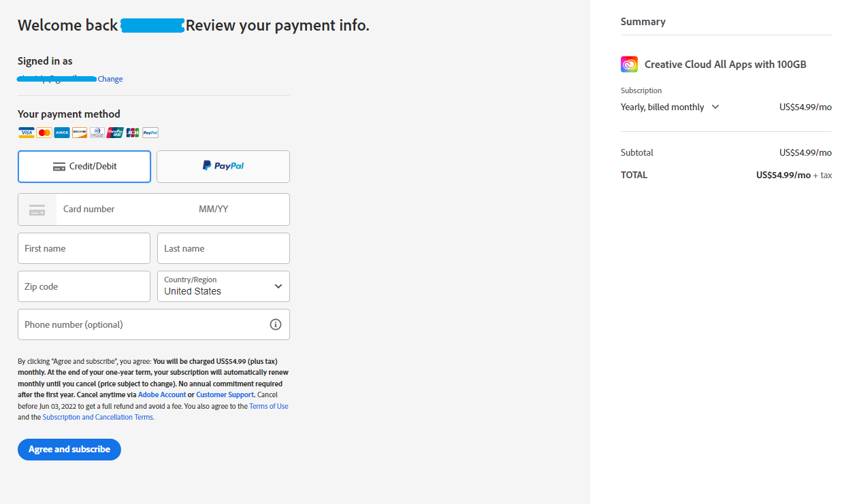
Task: Click the UnionPay logo
Action: coord(115,133)
